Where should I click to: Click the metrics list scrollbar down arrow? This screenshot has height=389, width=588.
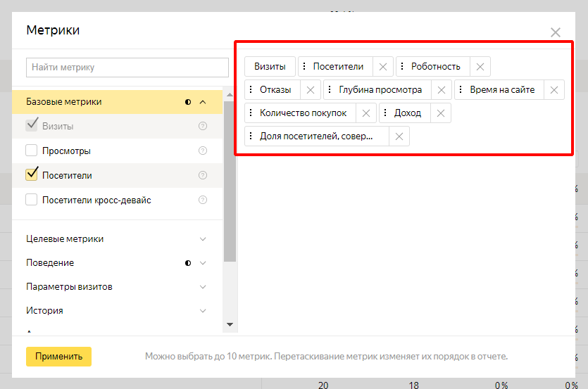[x=230, y=324]
